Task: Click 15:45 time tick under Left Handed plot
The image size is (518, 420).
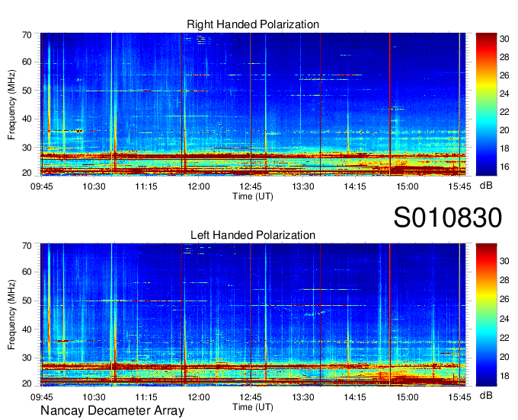Action: (x=459, y=397)
